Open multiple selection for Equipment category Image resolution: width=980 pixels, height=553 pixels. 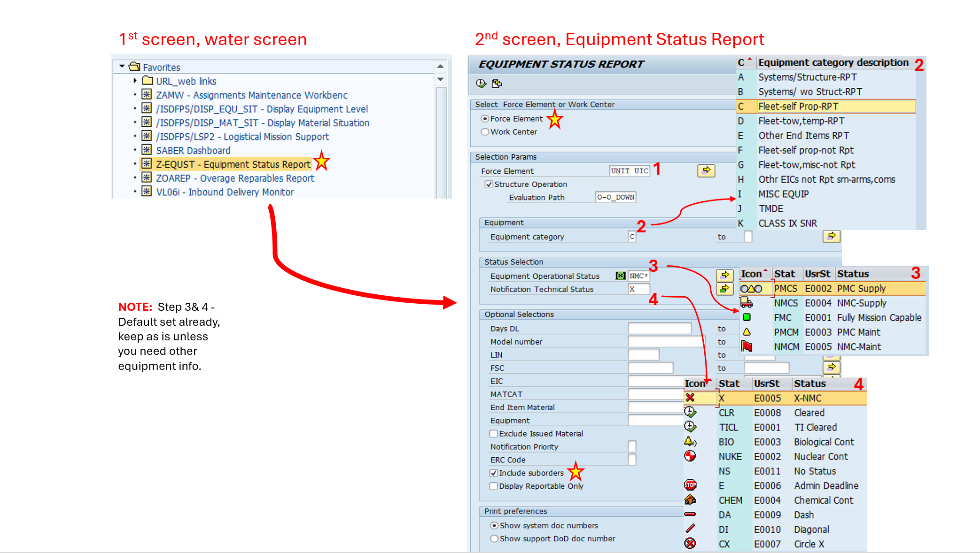pos(832,236)
